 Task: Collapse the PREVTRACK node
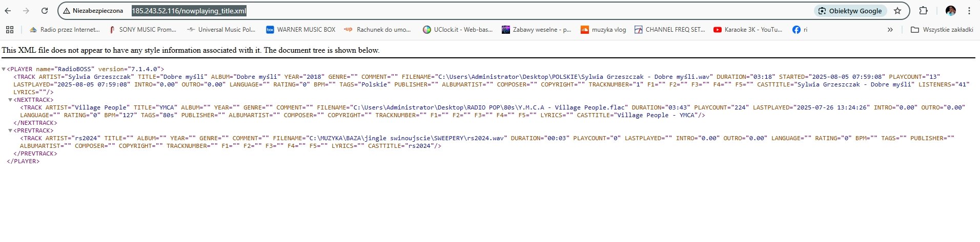point(10,130)
